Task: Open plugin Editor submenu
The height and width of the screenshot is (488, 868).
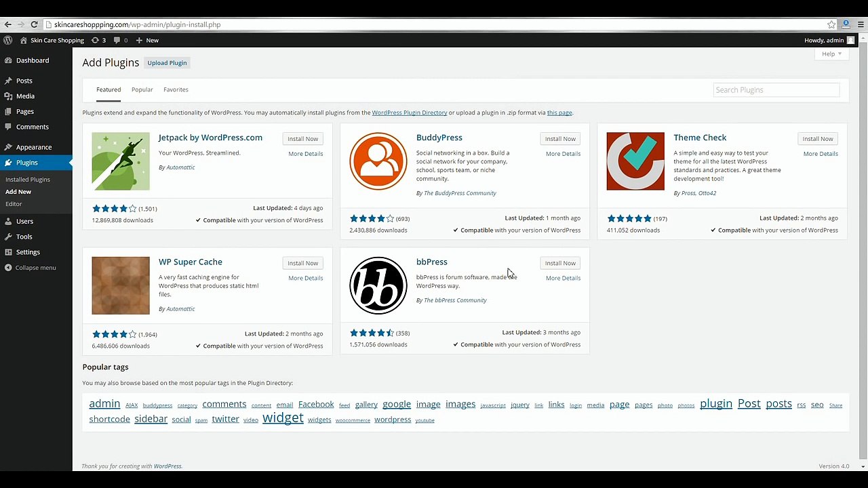Action: pos(14,204)
